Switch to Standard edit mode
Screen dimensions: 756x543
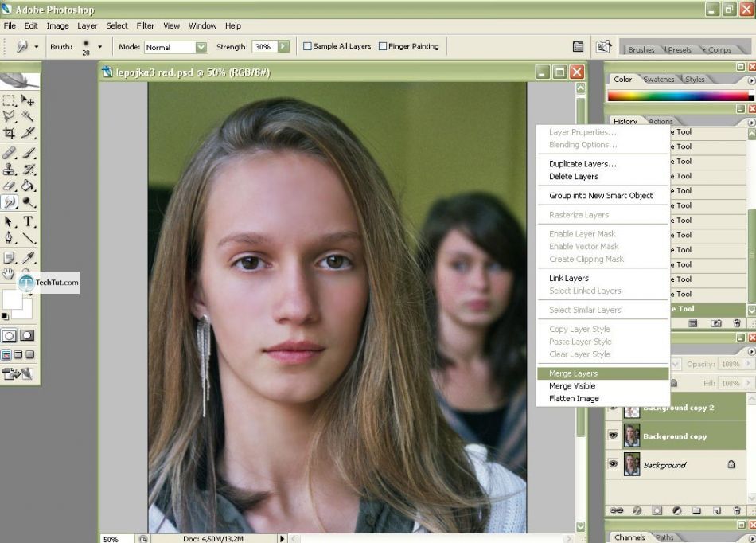click(10, 336)
